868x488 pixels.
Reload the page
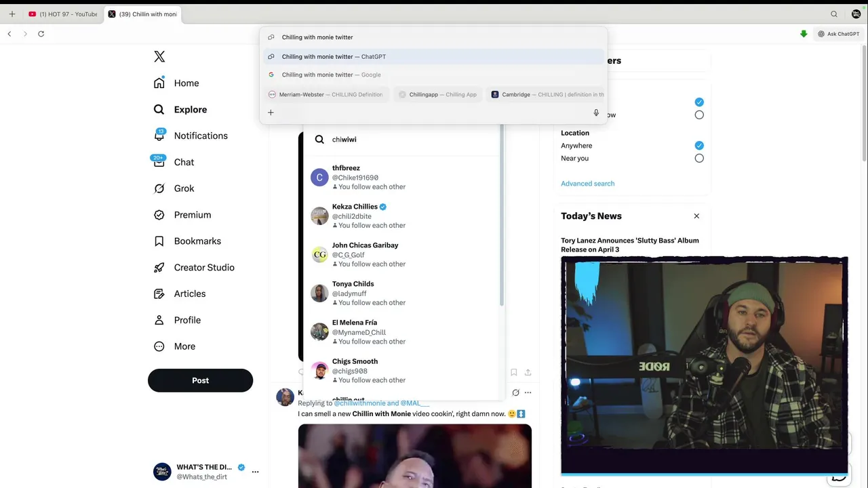(41, 34)
